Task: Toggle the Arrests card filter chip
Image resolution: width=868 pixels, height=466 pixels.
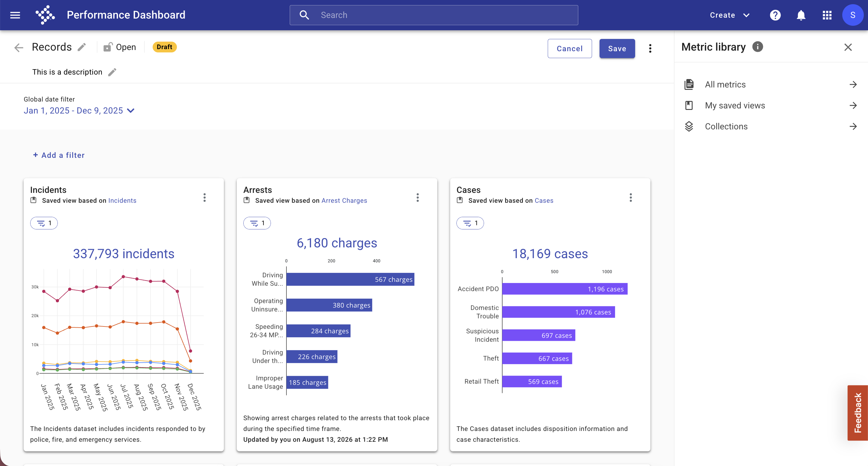Action: click(257, 223)
